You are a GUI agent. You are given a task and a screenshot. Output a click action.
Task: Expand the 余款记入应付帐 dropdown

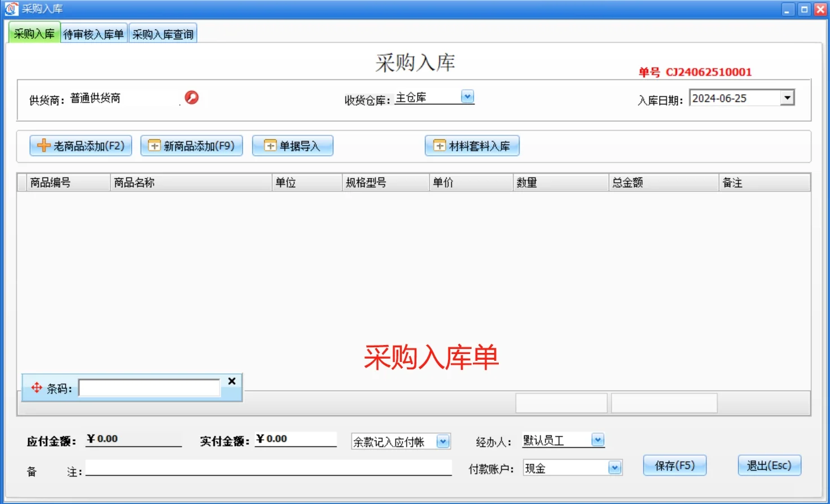click(x=443, y=441)
